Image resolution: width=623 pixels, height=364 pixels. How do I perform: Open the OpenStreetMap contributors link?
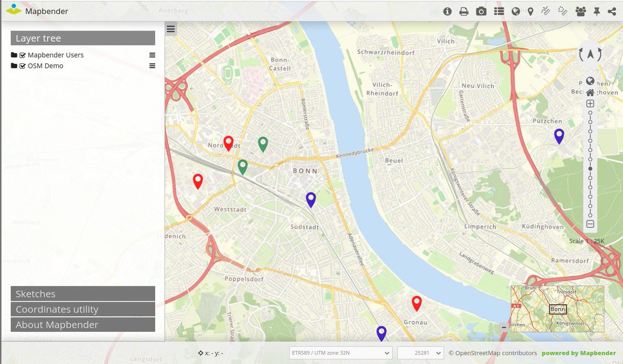point(493,353)
